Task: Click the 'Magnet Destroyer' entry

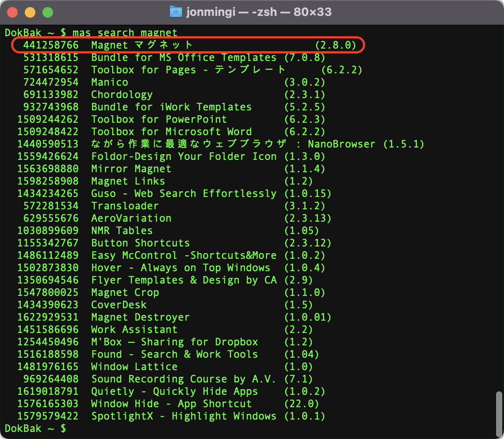Action: click(141, 317)
